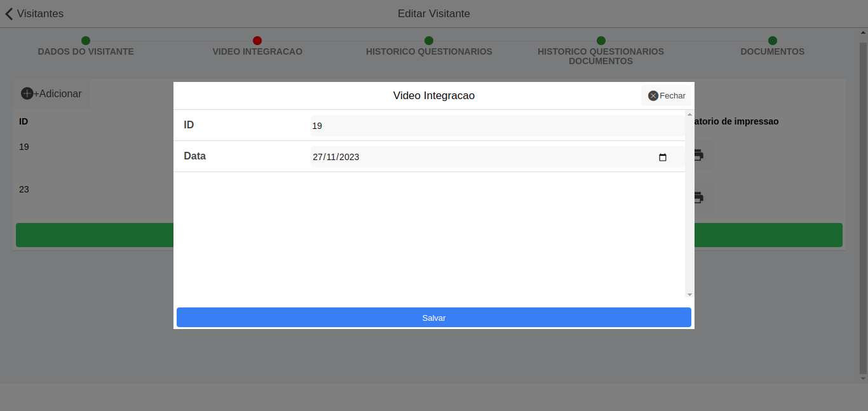Viewport: 868px width, 411px height.
Task: Click the X icon inside the Fechar button
Action: [x=652, y=95]
